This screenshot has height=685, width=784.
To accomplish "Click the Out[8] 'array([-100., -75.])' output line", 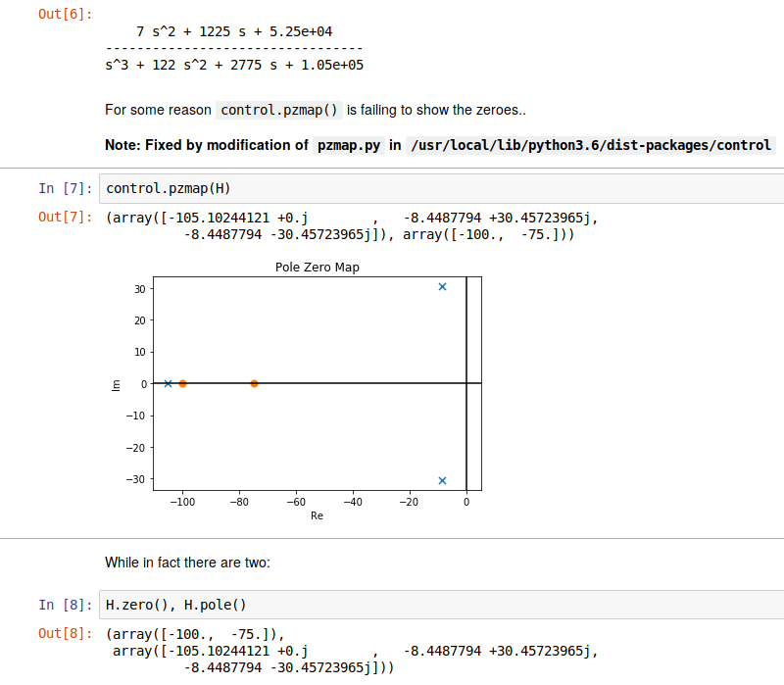I will coord(195,634).
